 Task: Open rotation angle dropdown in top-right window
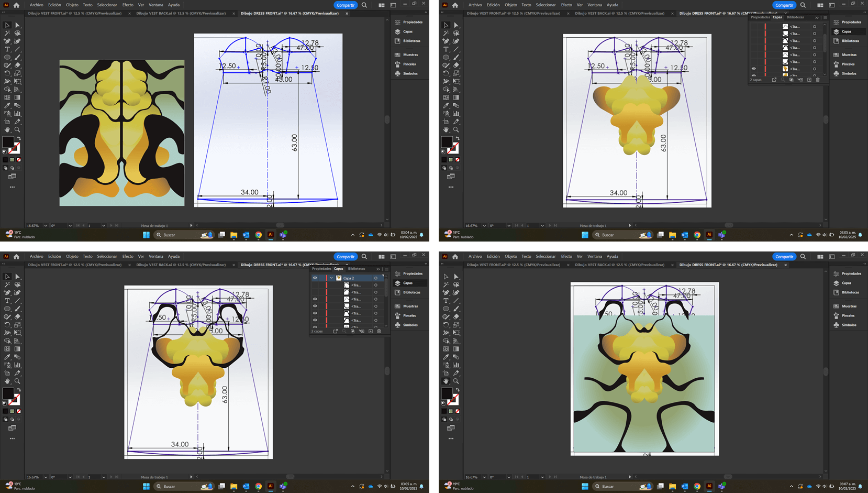tap(509, 226)
